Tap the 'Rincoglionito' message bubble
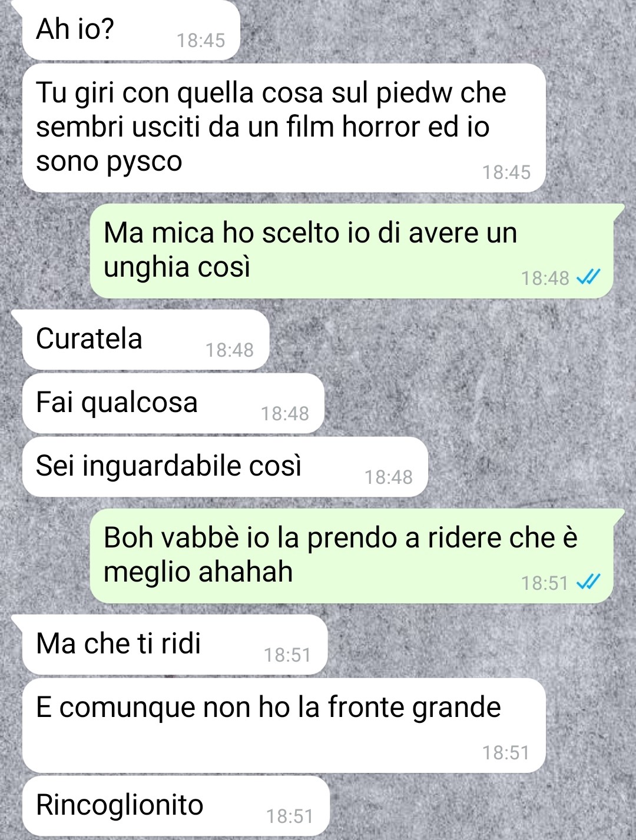Screen dimensions: 636x840 point(175,806)
